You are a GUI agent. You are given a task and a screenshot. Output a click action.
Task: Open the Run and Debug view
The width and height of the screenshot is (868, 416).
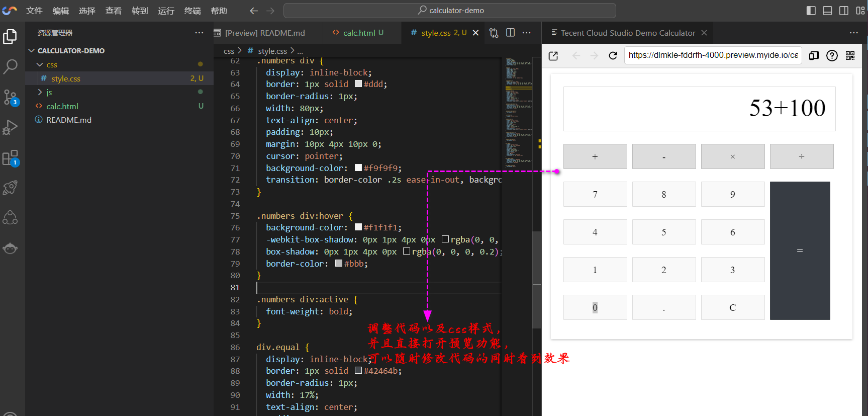[x=10, y=127]
